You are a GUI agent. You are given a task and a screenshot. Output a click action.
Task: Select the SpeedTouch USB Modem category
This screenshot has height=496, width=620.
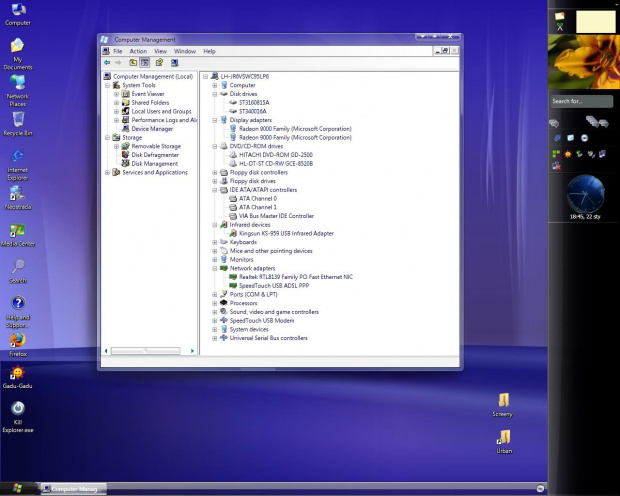[x=262, y=320]
